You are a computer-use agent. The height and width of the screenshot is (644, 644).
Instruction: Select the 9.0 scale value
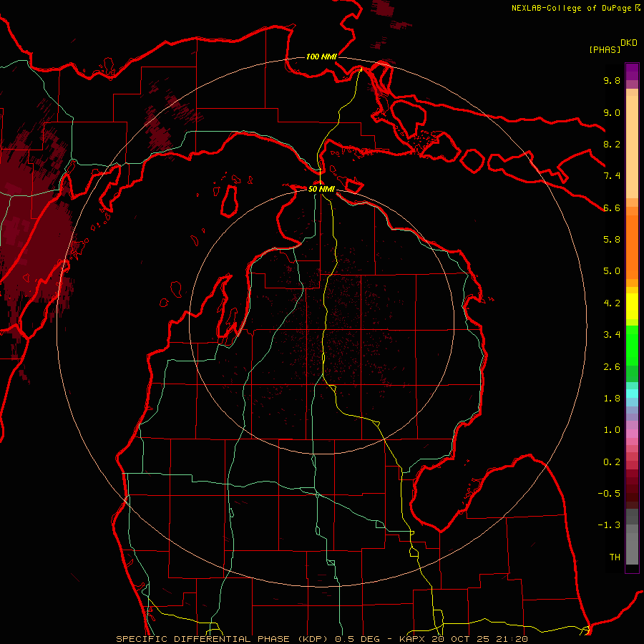612,112
